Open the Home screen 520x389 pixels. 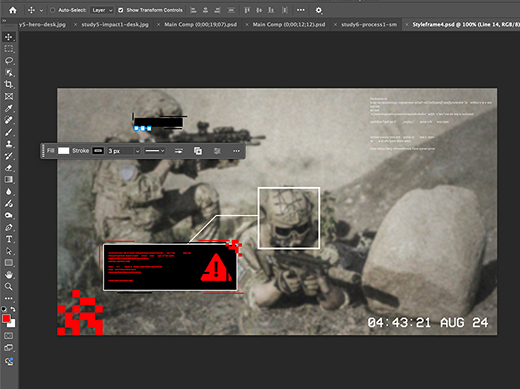click(13, 10)
